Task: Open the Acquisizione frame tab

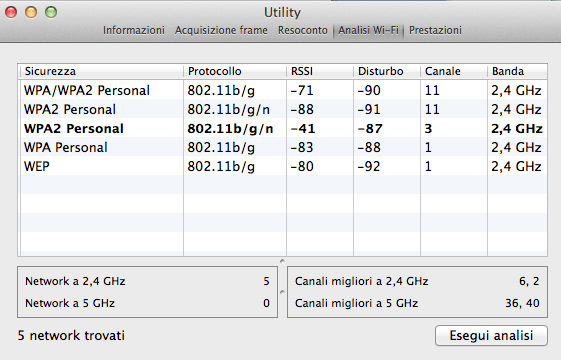Action: [221, 30]
